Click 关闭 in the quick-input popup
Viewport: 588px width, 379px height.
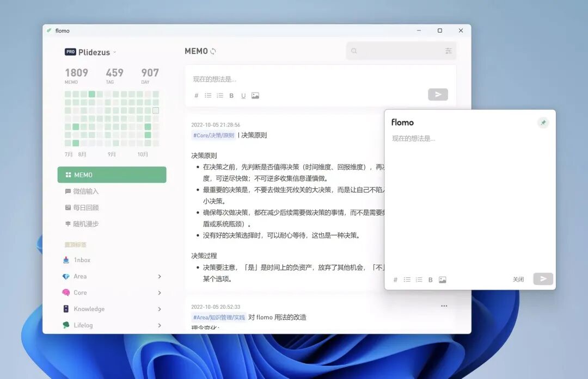(518, 279)
